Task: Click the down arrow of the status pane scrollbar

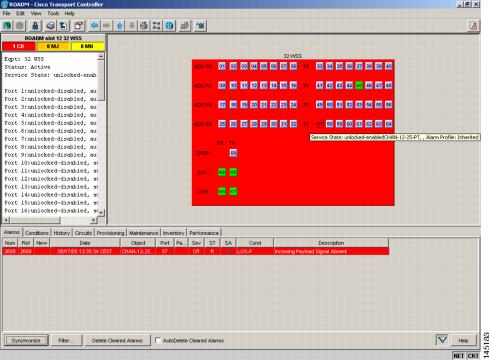Action: point(101,212)
